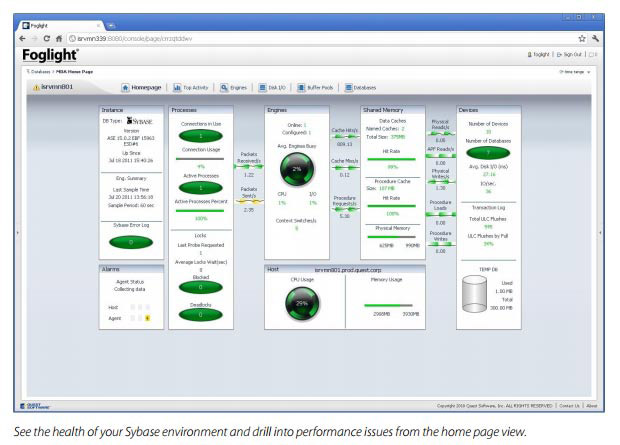Screen dimensions: 620x445
Task: Click the Number of Databases green indicator
Action: click(488, 153)
